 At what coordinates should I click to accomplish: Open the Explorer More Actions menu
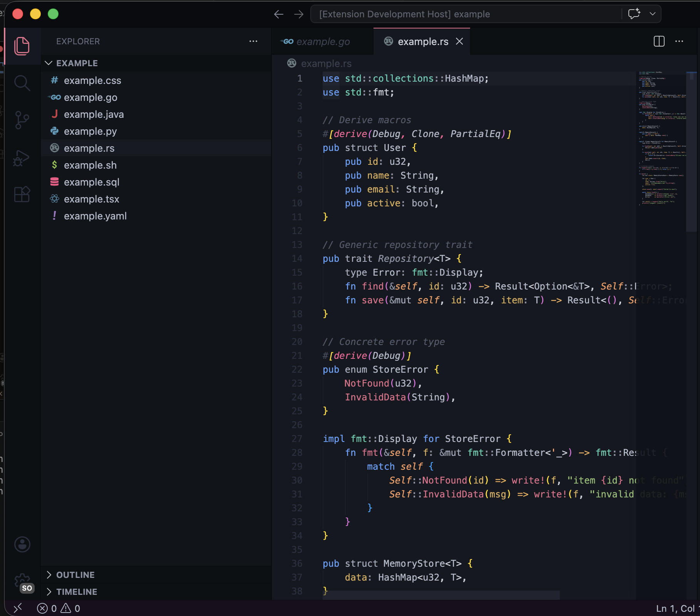coord(253,41)
